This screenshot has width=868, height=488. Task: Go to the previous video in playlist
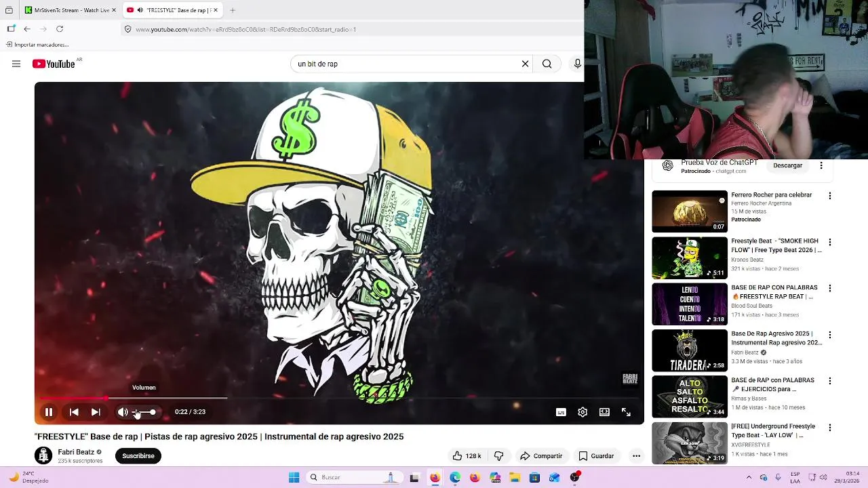pos(74,412)
